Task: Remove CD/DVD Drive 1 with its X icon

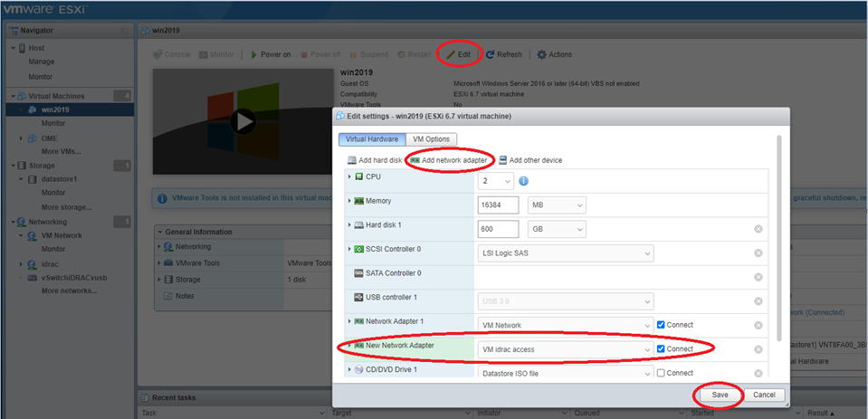Action: [x=758, y=374]
